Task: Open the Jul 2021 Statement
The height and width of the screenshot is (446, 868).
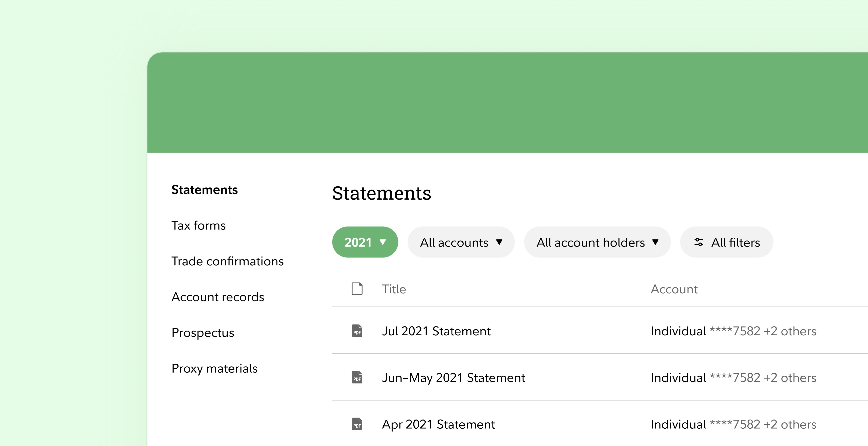Action: point(436,331)
